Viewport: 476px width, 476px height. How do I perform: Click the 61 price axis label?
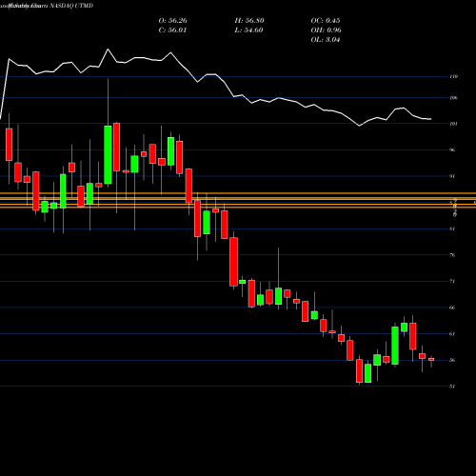pyautogui.click(x=452, y=334)
